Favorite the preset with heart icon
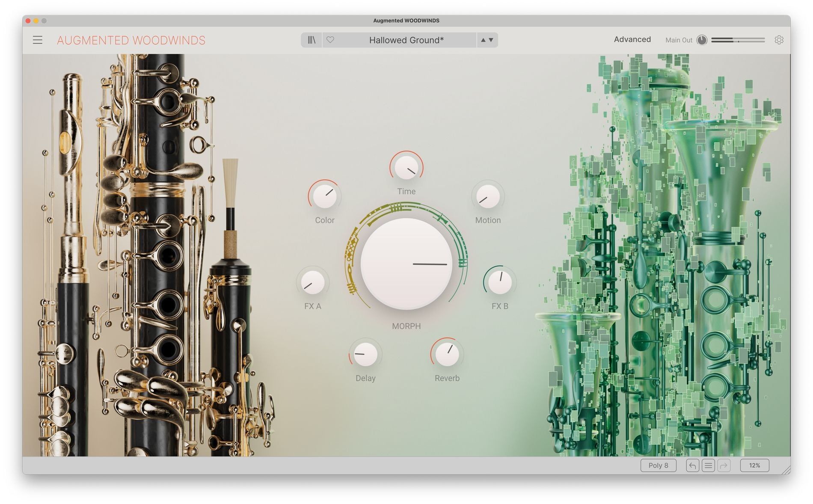 [330, 40]
